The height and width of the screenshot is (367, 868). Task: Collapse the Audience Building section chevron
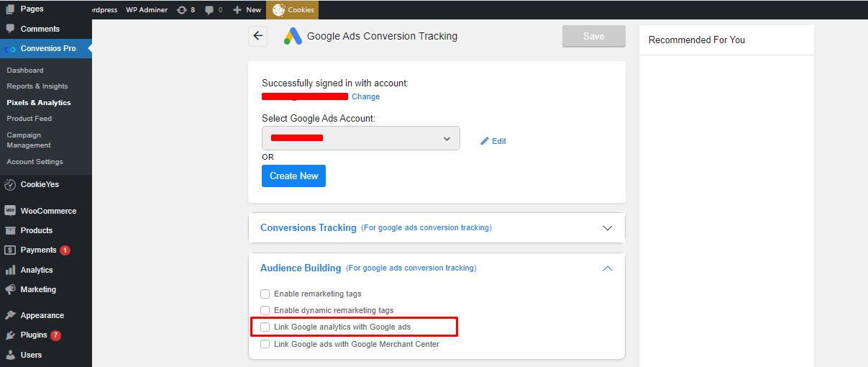coord(608,268)
